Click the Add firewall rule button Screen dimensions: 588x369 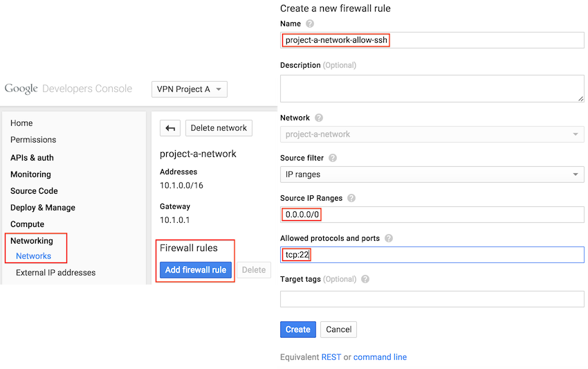pyautogui.click(x=196, y=270)
